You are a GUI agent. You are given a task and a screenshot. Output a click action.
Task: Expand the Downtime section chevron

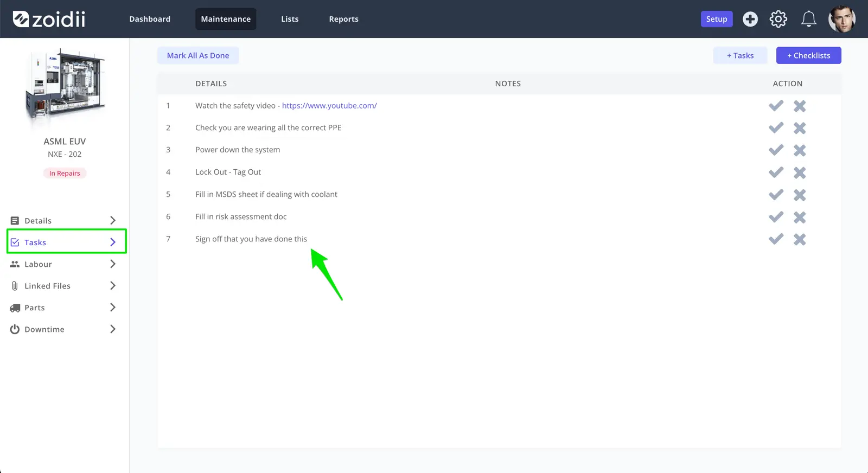113,329
